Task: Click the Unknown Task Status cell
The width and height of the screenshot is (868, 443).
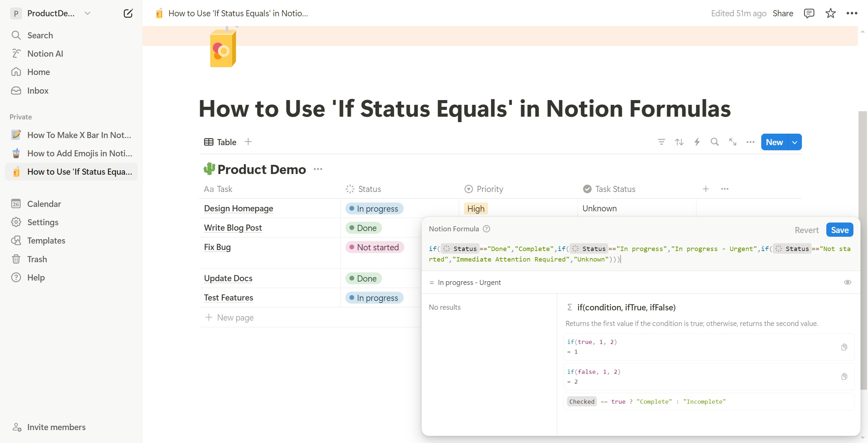Action: tap(636, 208)
